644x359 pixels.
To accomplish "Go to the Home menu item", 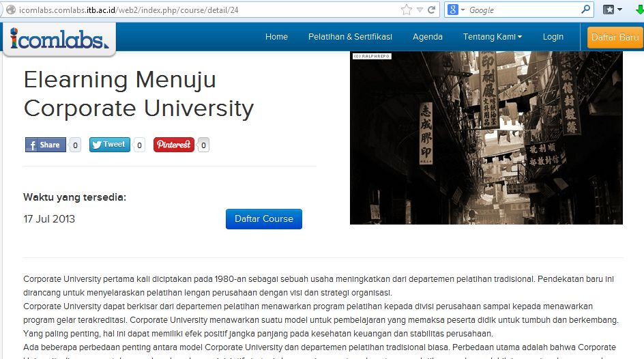I will (x=276, y=37).
